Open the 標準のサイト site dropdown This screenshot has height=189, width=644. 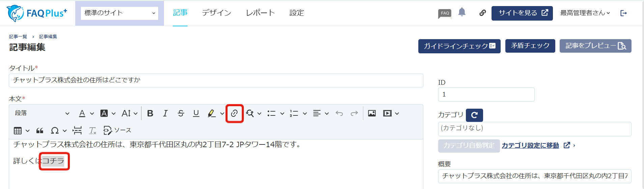(x=119, y=13)
